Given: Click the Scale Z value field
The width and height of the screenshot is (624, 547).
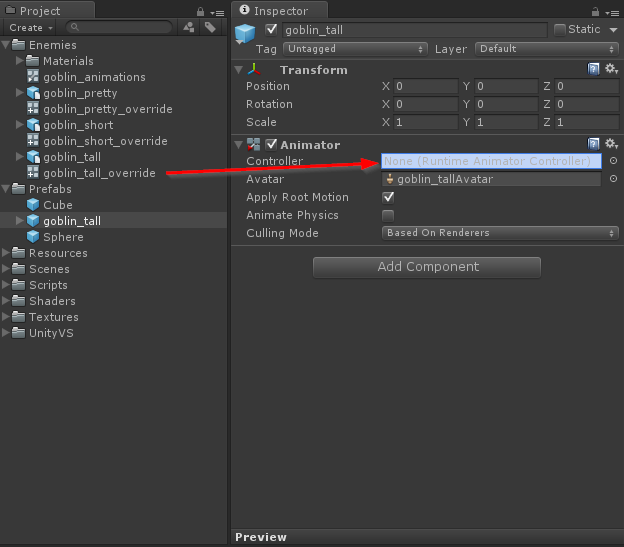Looking at the screenshot, I should [587, 122].
